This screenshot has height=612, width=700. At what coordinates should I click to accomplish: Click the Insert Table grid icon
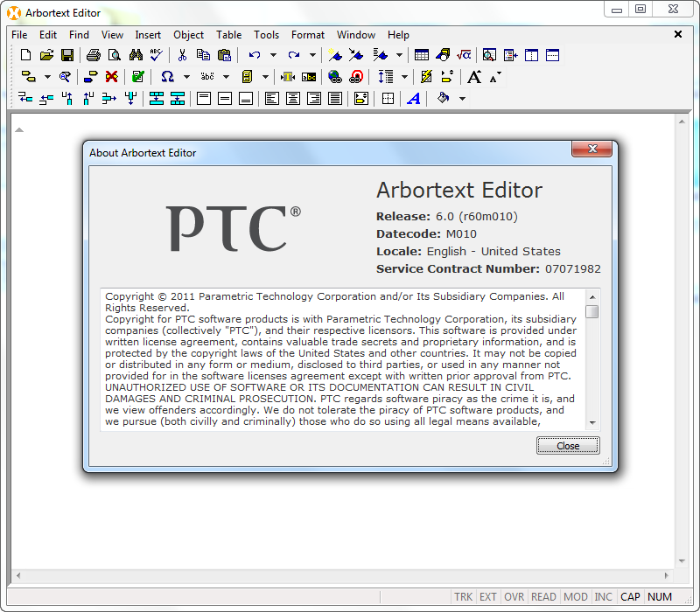point(422,55)
